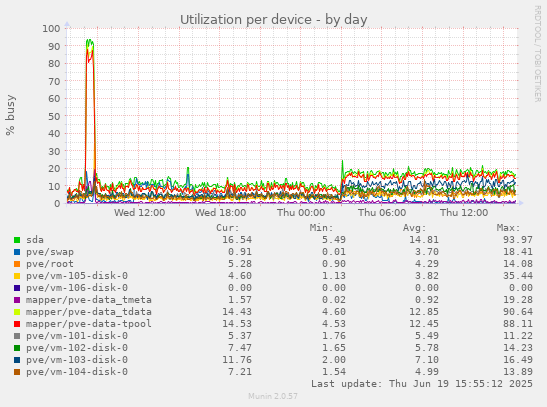Click the lime pve-data_tdata swatch

point(17,312)
